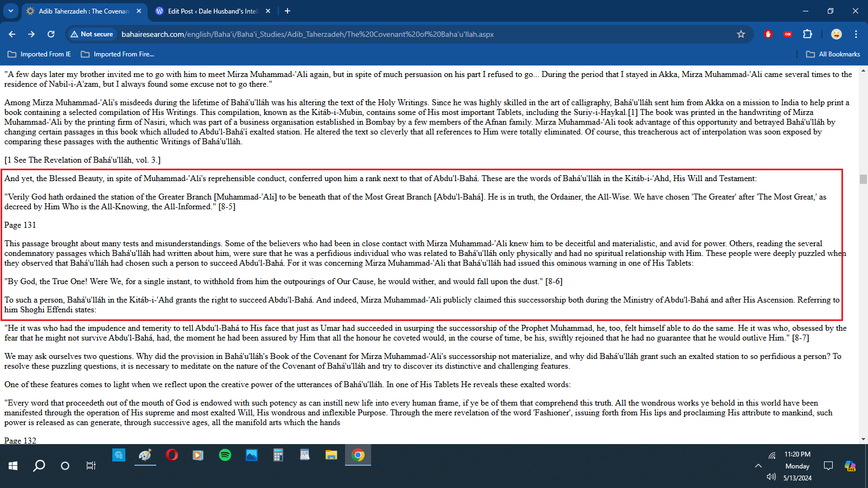The width and height of the screenshot is (868, 488).
Task: Reload the current page
Action: (51, 34)
